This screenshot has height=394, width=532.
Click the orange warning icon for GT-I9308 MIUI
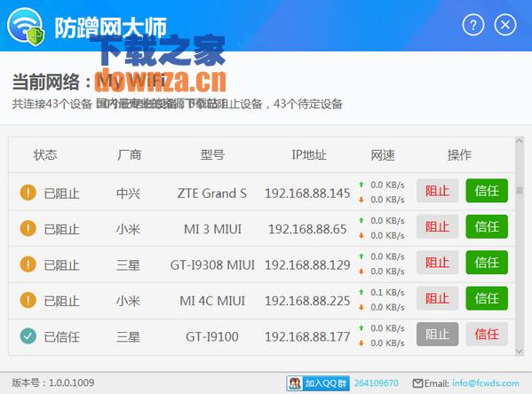(x=28, y=264)
